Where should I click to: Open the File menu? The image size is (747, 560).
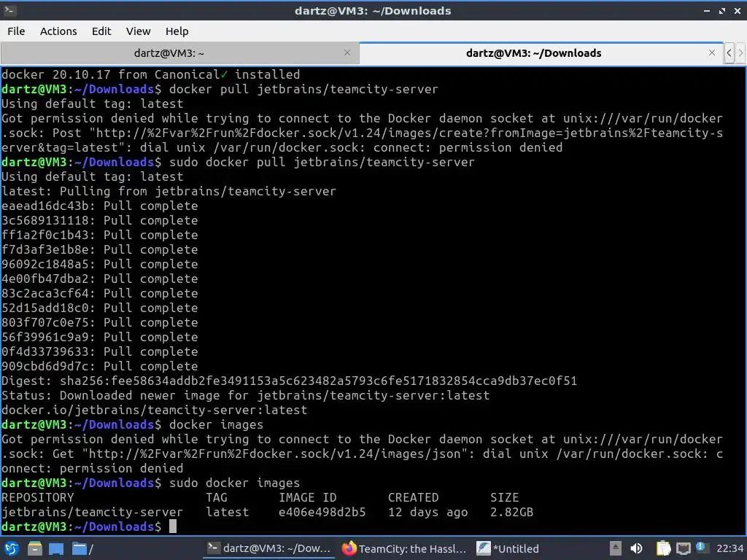pos(16,31)
